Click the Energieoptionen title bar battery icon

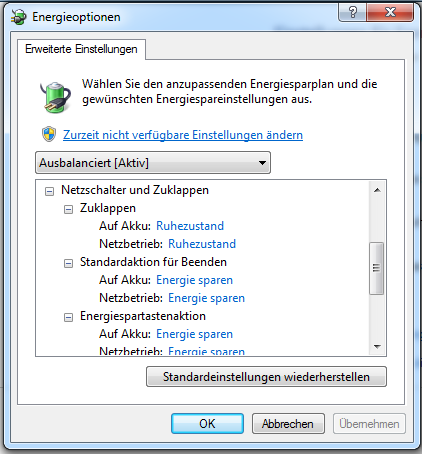click(x=19, y=17)
